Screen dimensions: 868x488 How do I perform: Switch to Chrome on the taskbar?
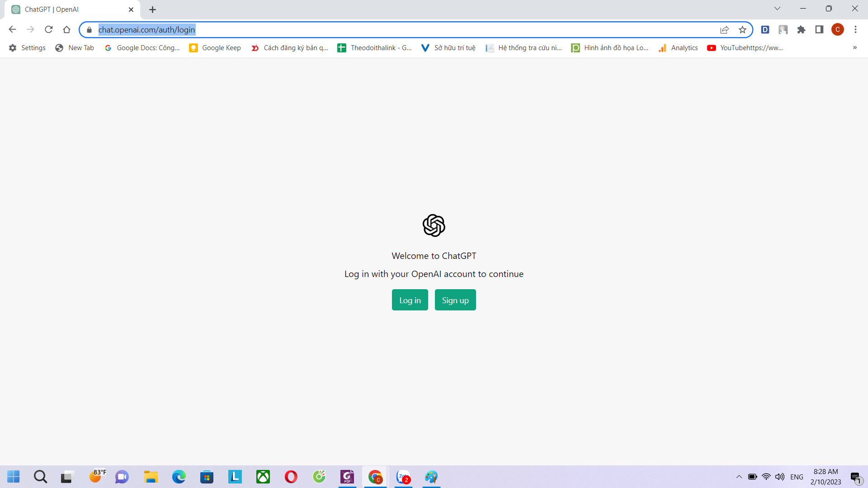[x=375, y=477]
